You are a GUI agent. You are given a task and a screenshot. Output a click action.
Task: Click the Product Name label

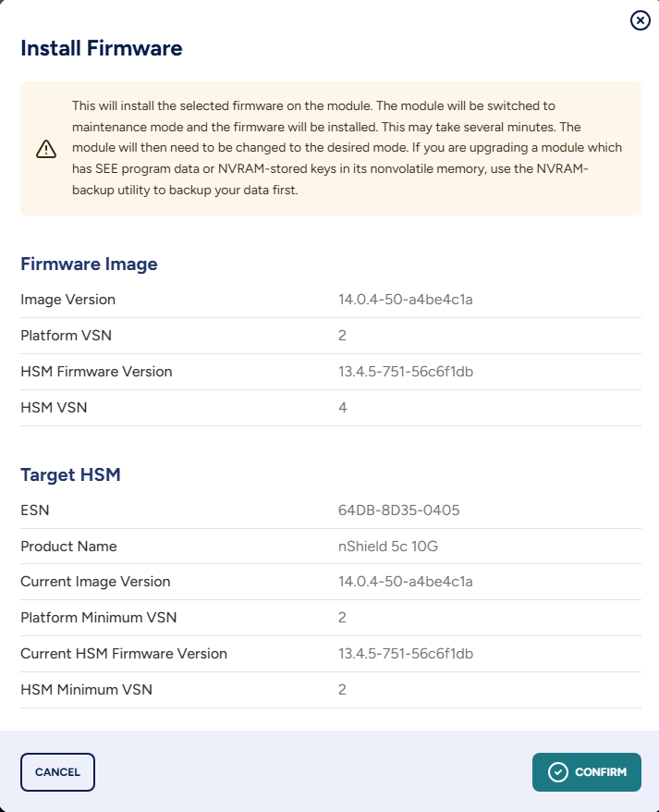pos(68,546)
